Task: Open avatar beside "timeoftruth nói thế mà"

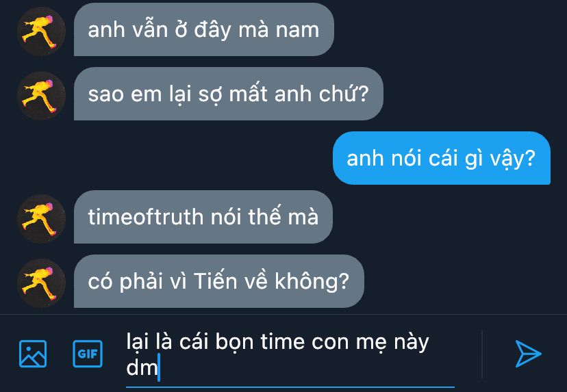Action: (x=41, y=219)
